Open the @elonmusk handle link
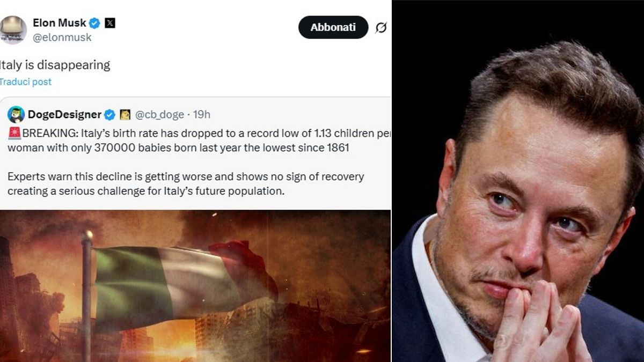644x362 pixels. coord(62,38)
